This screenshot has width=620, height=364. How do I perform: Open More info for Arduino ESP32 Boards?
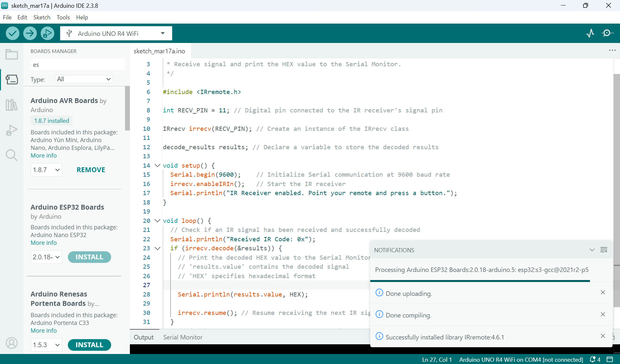44,243
